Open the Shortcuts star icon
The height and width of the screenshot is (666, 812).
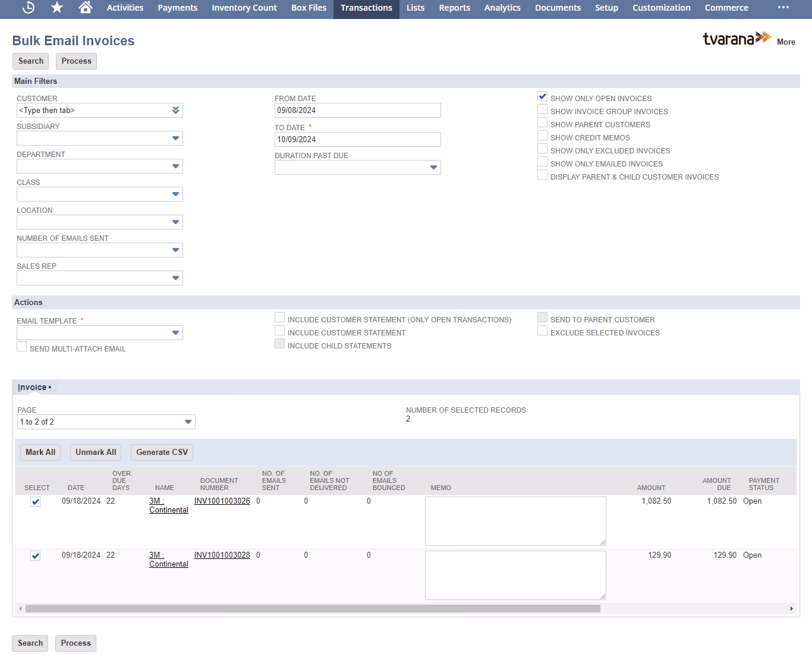(x=57, y=7)
